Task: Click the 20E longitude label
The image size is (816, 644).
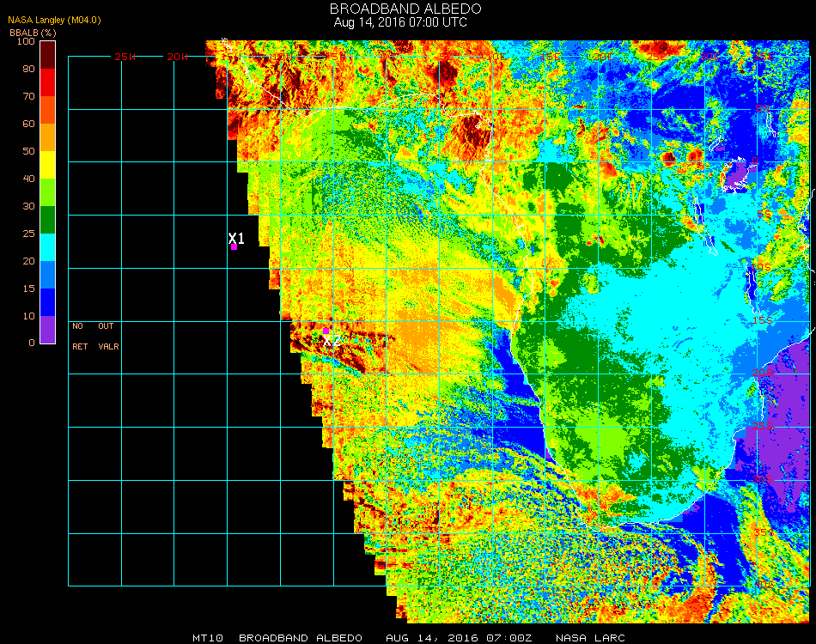Action: [601, 57]
